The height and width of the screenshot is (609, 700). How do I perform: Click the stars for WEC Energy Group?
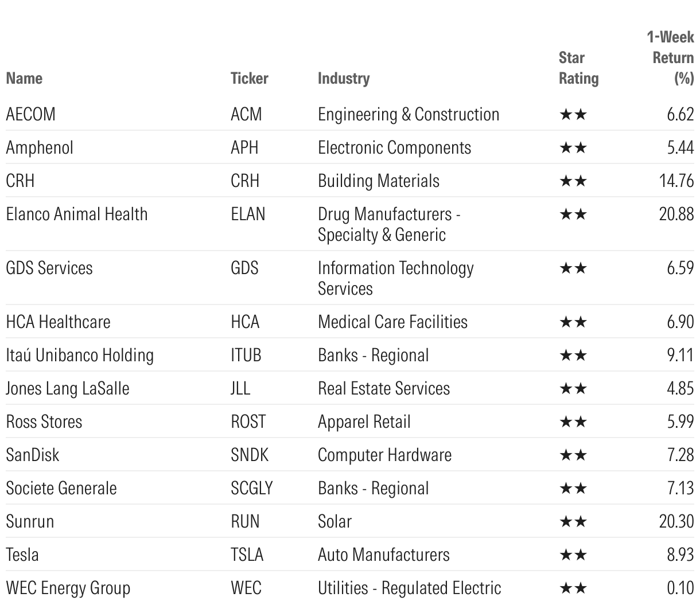pos(573,588)
